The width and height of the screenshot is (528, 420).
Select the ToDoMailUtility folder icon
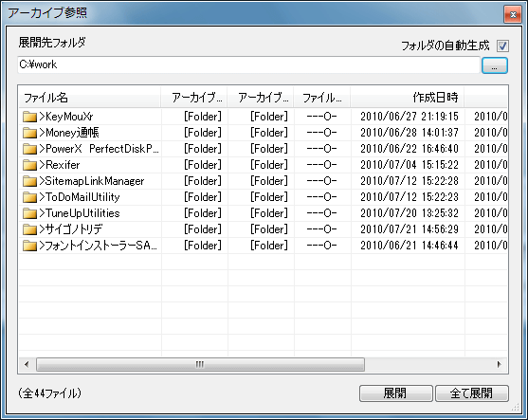29,197
